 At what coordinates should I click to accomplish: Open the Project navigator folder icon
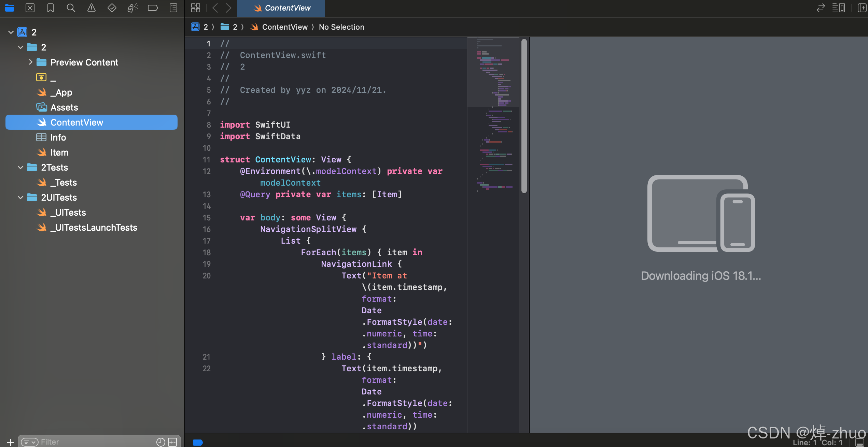tap(10, 8)
